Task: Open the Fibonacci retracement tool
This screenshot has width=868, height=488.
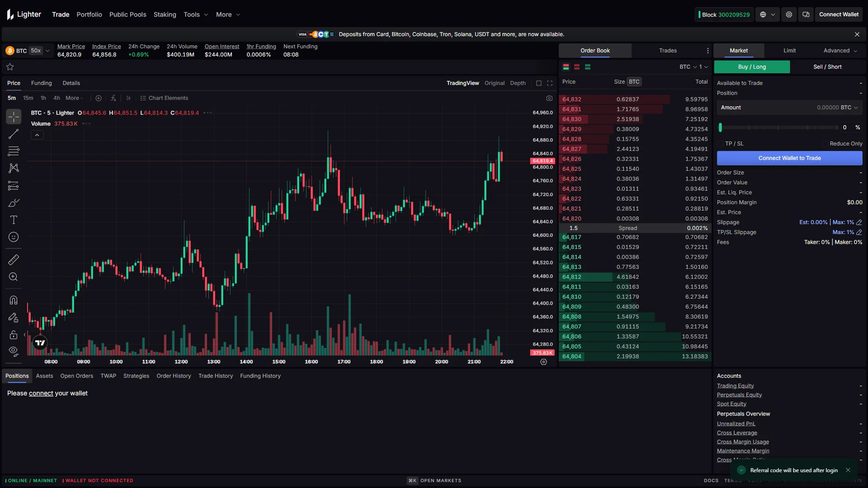Action: (14, 151)
